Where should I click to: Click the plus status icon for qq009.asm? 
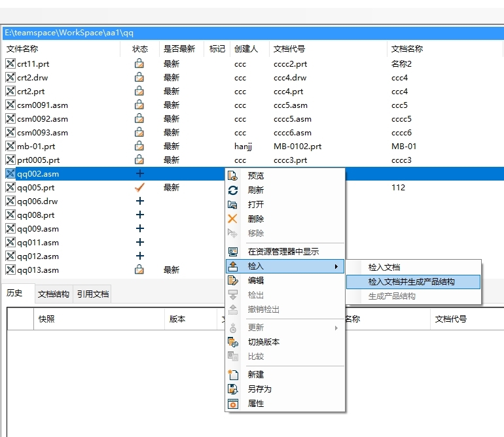click(x=140, y=228)
